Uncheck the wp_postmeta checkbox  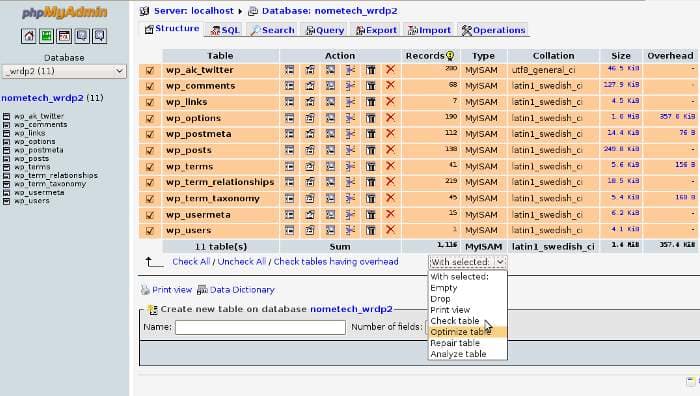point(150,135)
